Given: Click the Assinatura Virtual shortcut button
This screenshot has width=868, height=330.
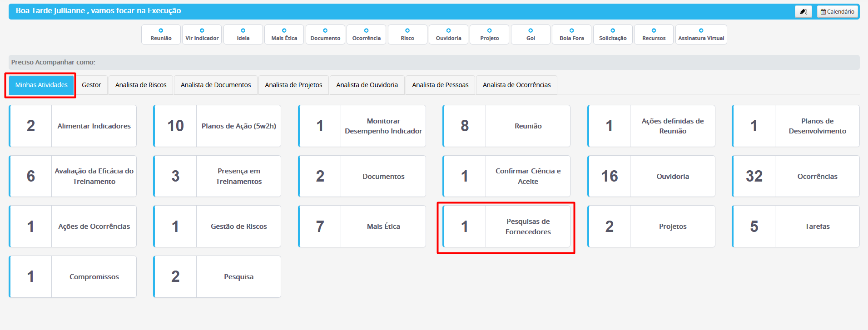Looking at the screenshot, I should (701, 35).
